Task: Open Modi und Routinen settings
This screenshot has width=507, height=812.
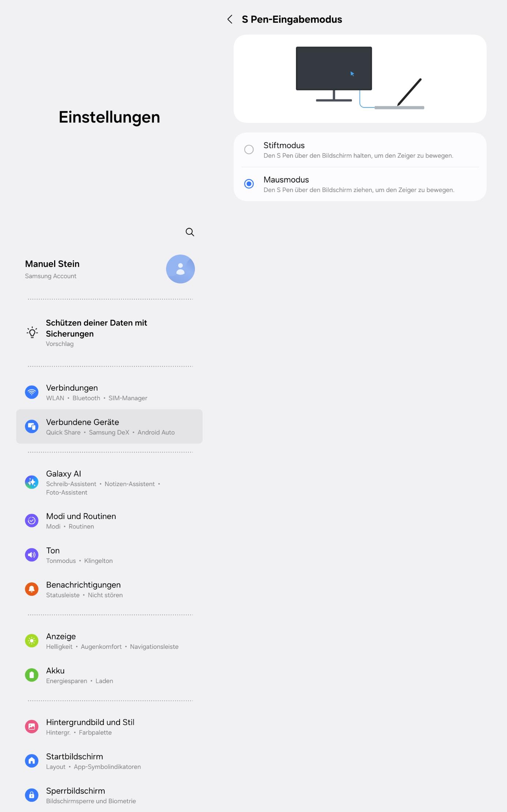Action: pos(109,521)
